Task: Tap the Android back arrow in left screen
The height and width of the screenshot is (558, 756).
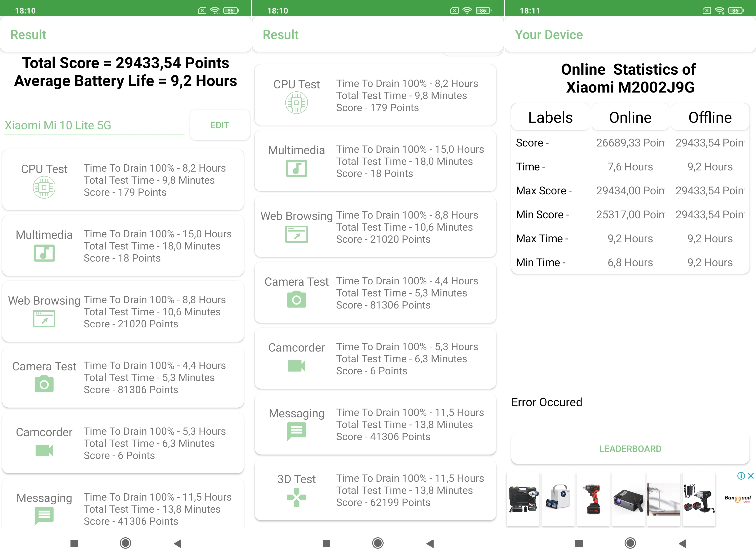Action: pyautogui.click(x=178, y=543)
